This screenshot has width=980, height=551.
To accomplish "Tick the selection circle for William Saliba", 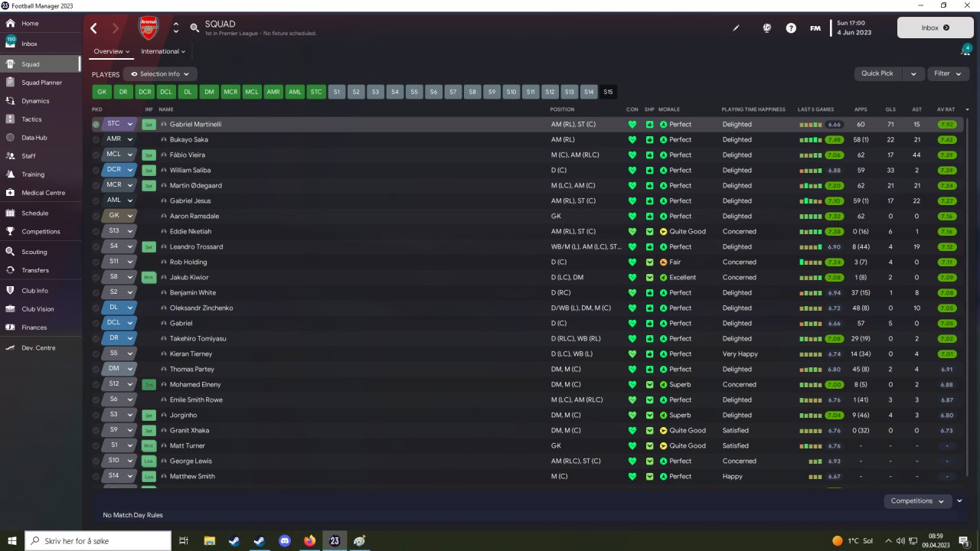I will (x=96, y=170).
